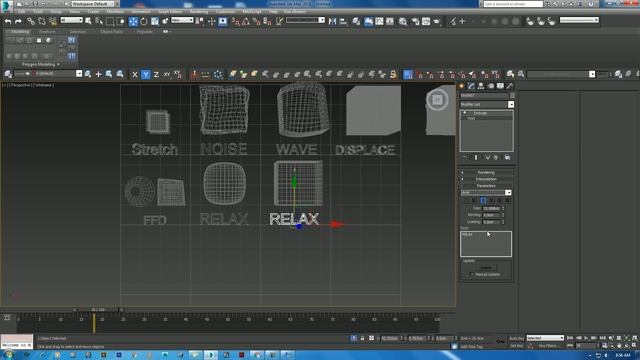Click the search keyword field

tap(513, 4)
